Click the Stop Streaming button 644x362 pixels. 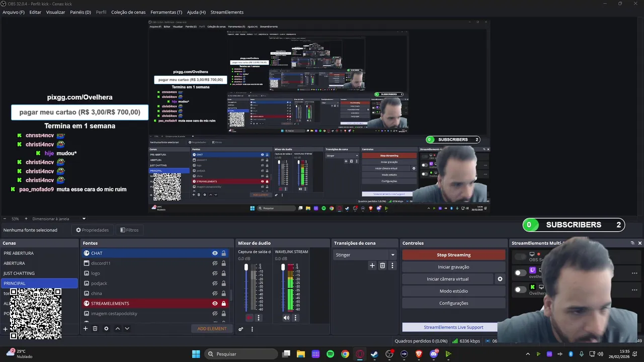(x=454, y=255)
